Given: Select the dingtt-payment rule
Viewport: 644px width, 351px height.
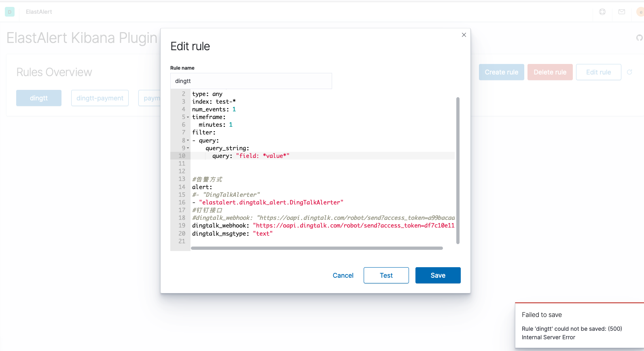Looking at the screenshot, I should (x=100, y=98).
